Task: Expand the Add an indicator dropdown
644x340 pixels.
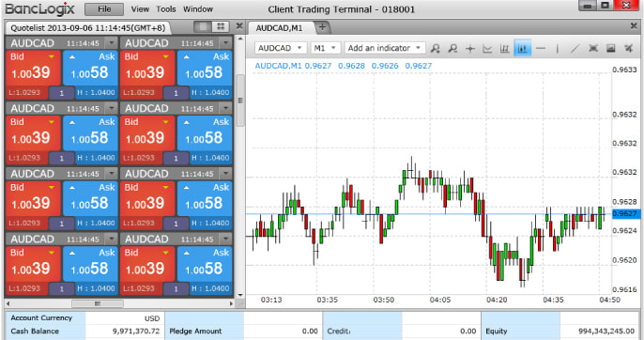Action: (385, 48)
